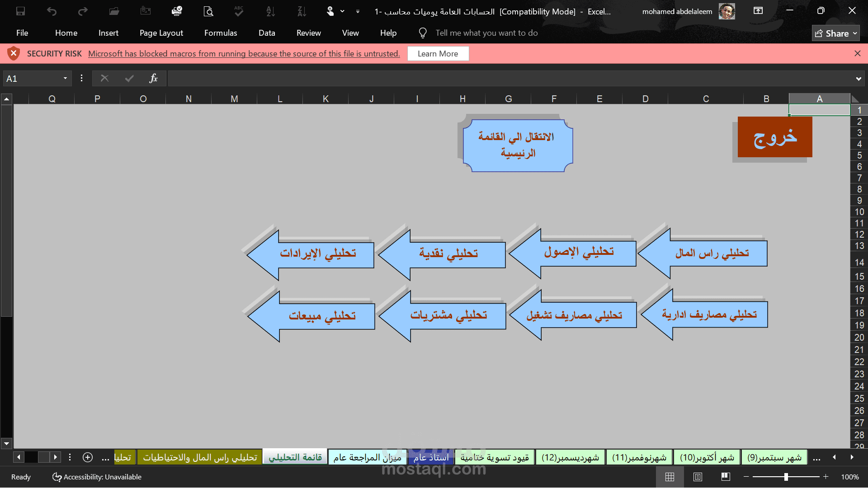The height and width of the screenshot is (488, 868).
Task: Open the Name Box dropdown arrow
Action: 65,79
